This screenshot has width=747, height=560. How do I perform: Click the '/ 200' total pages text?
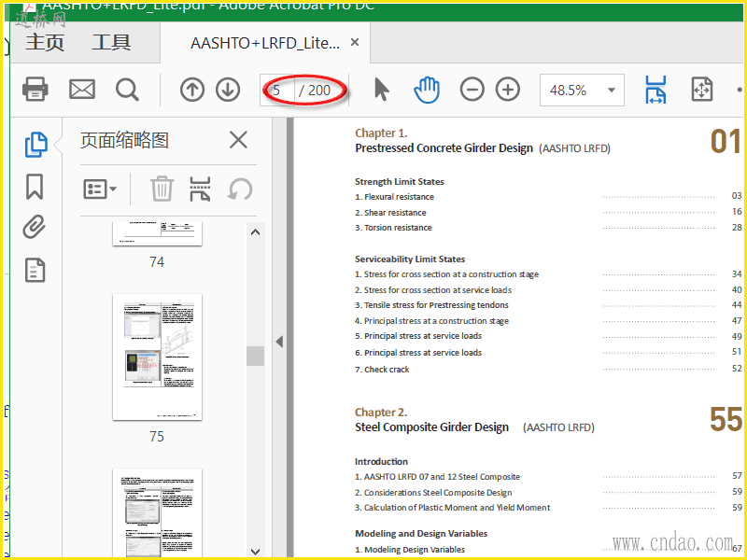point(315,90)
